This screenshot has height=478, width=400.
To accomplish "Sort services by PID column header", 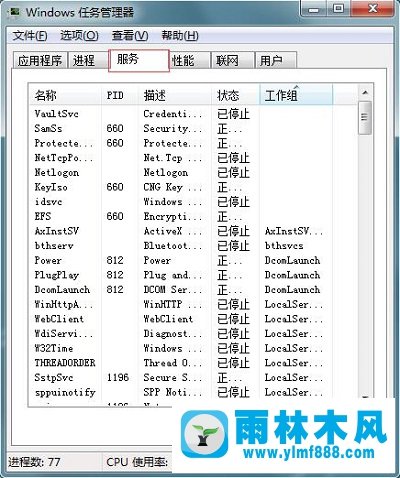I will click(119, 95).
